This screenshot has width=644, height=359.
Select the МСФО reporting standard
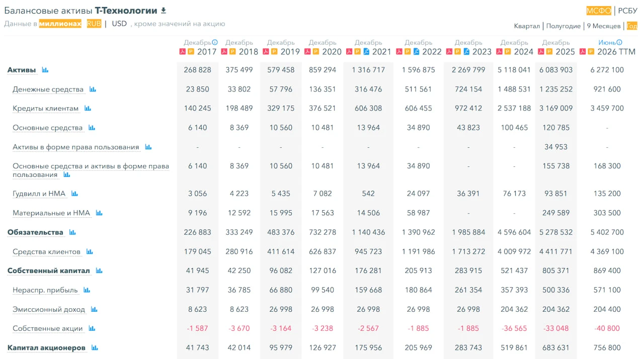point(599,11)
